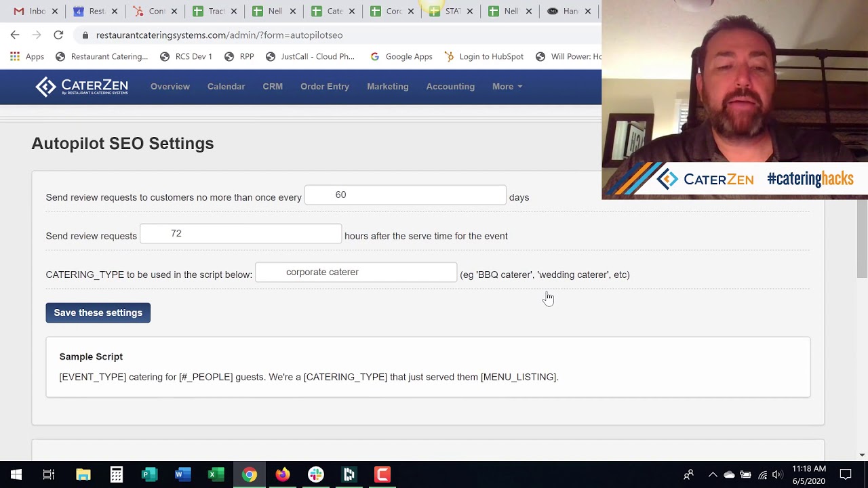868x488 pixels.
Task: Click the Sample Script heading
Action: point(91,357)
